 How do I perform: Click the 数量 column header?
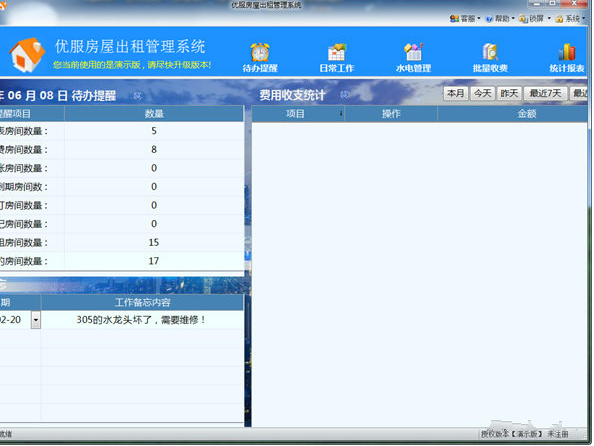(154, 114)
